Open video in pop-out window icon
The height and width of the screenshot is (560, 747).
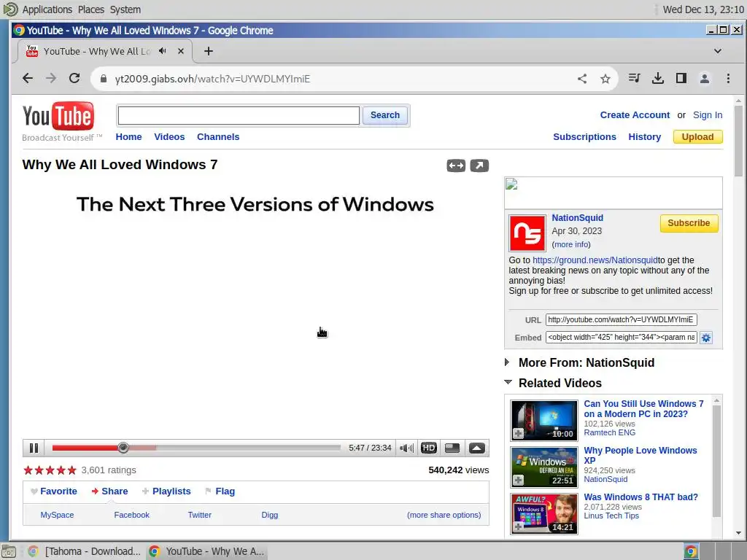tap(479, 166)
